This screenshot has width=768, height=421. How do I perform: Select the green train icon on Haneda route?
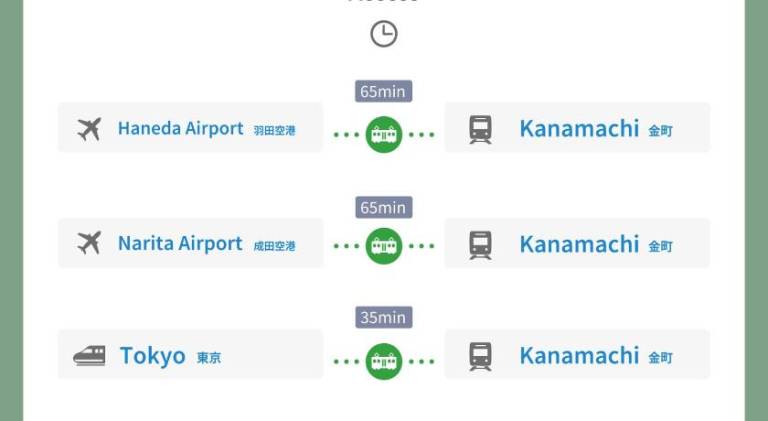pyautogui.click(x=384, y=134)
